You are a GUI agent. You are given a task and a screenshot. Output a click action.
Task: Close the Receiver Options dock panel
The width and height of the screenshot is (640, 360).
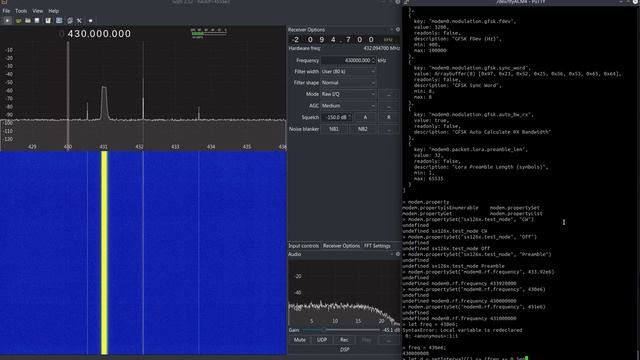(x=398, y=29)
